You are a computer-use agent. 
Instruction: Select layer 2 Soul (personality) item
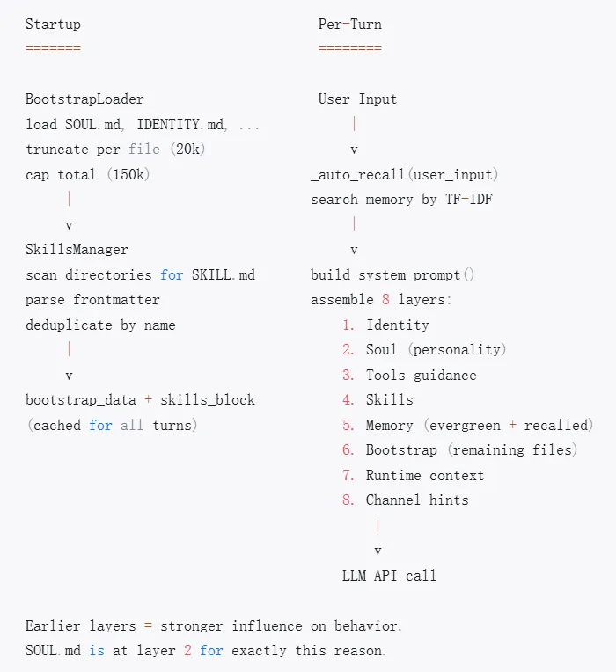point(424,350)
